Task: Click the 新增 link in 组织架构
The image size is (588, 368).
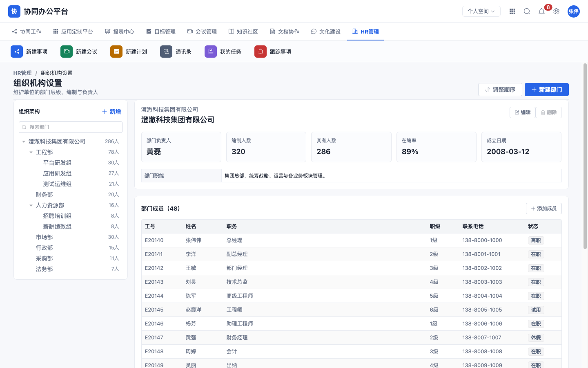Action: tap(111, 112)
